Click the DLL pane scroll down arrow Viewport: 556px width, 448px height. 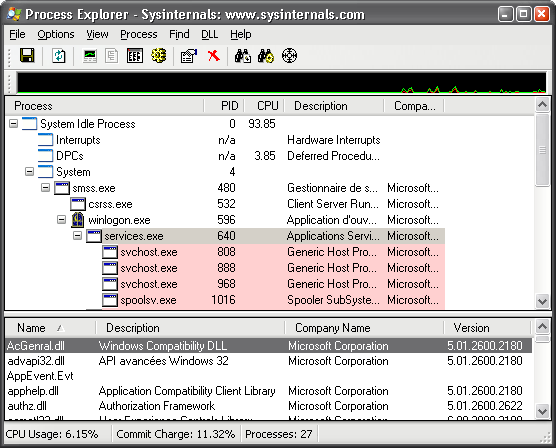tap(543, 411)
